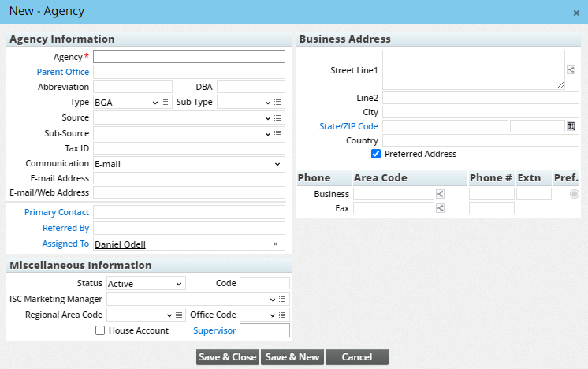The height and width of the screenshot is (369, 588).
Task: Enable the House Account checkbox
Action: pos(100,330)
